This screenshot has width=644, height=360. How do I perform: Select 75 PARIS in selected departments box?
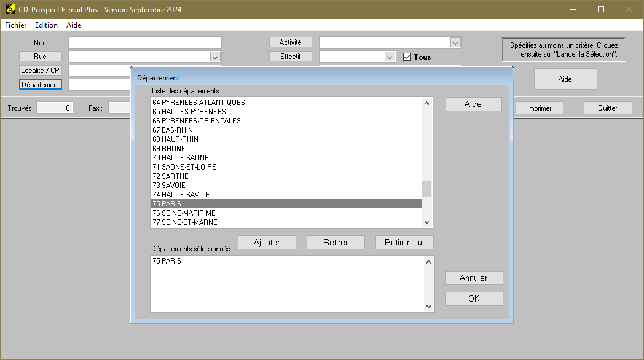167,261
